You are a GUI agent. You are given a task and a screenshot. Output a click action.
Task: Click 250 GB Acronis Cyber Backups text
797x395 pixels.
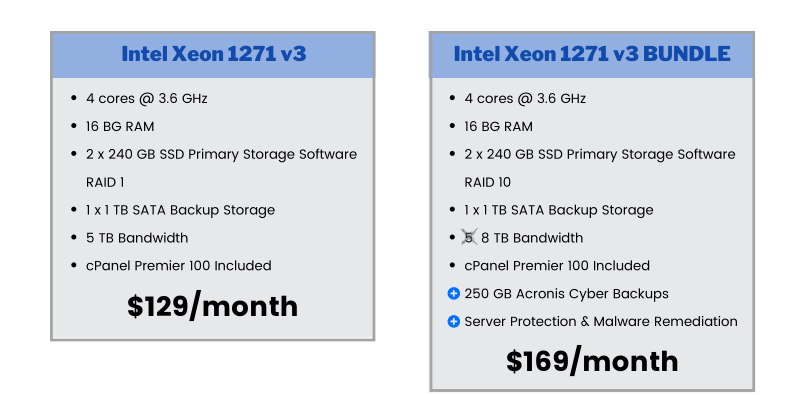[566, 294]
